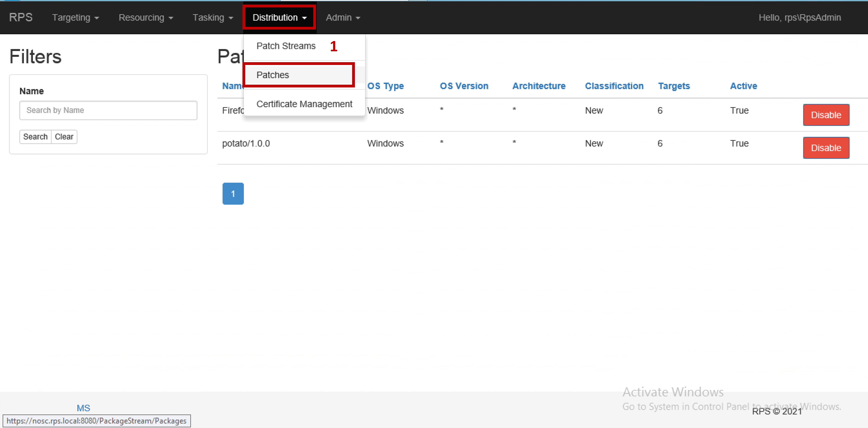This screenshot has height=428, width=868.
Task: Click the Distribution menu item
Action: point(279,18)
